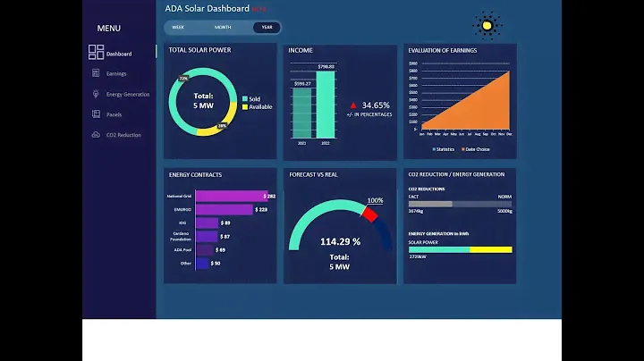Click the Energy Generation lightbulb icon
644x361 pixels.
click(96, 94)
